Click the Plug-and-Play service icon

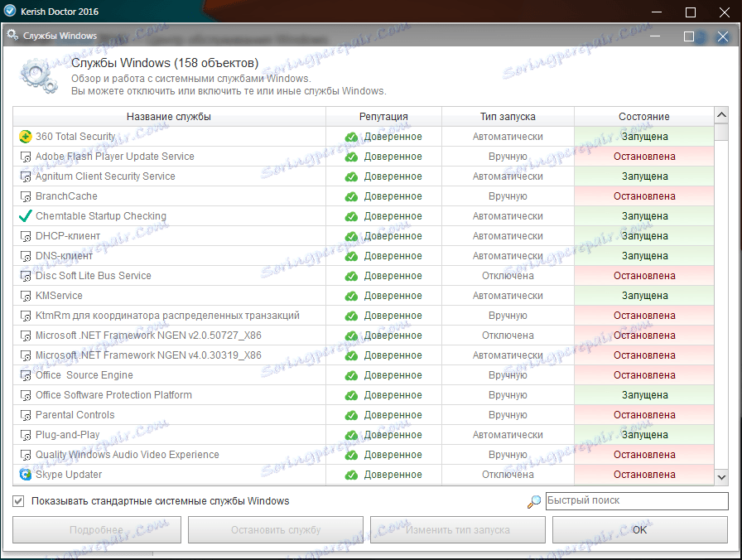pyautogui.click(x=25, y=435)
